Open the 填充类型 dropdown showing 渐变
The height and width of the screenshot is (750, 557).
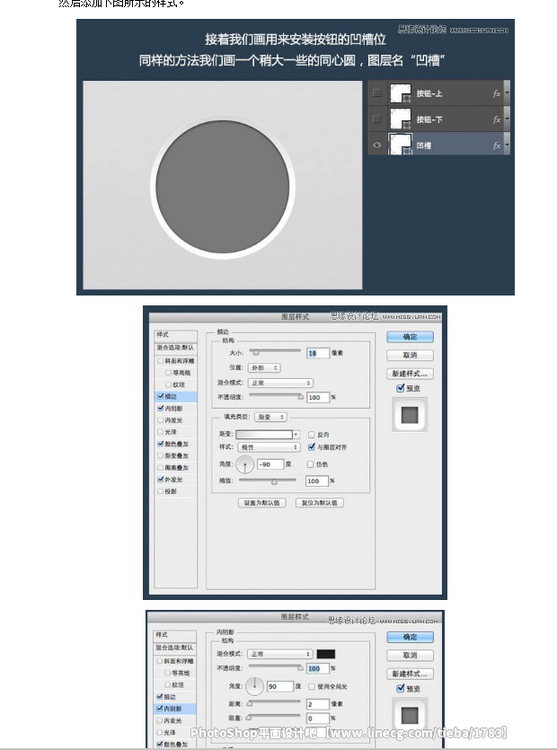pyautogui.click(x=271, y=417)
